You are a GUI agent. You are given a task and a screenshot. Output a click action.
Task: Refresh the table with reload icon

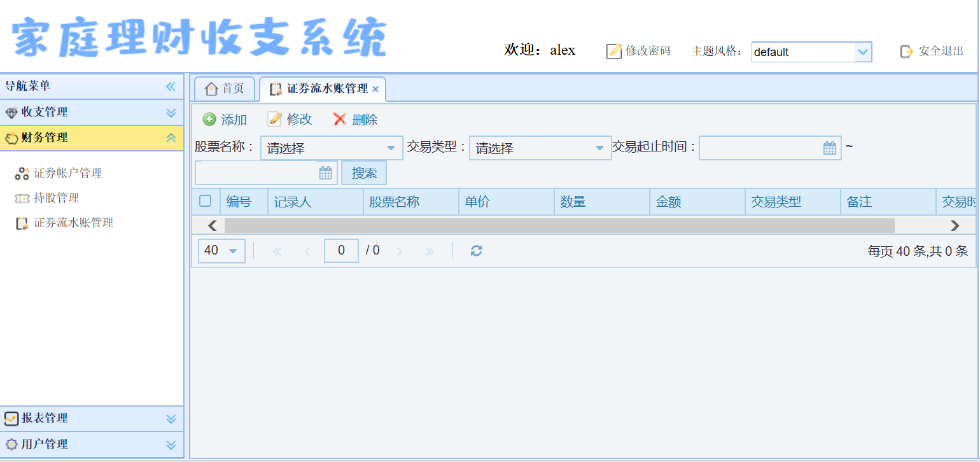476,251
